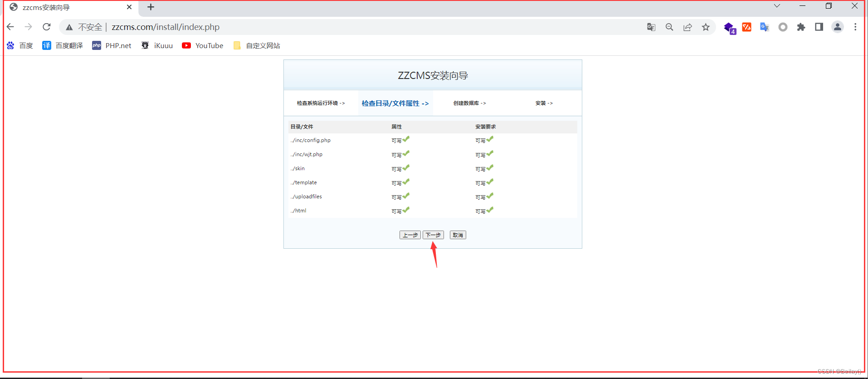The image size is (868, 379).
Task: Open the 百度翻译 bookmark
Action: (63, 45)
